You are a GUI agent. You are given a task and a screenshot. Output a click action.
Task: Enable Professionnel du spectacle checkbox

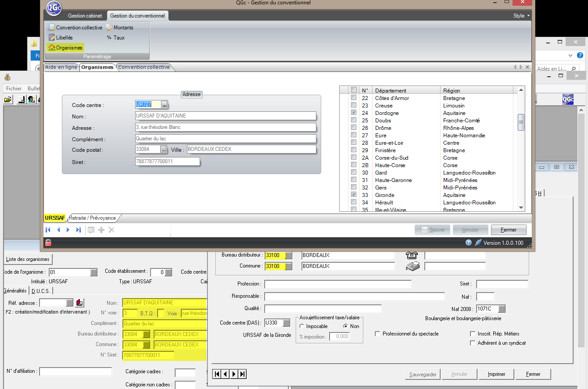coord(378,334)
